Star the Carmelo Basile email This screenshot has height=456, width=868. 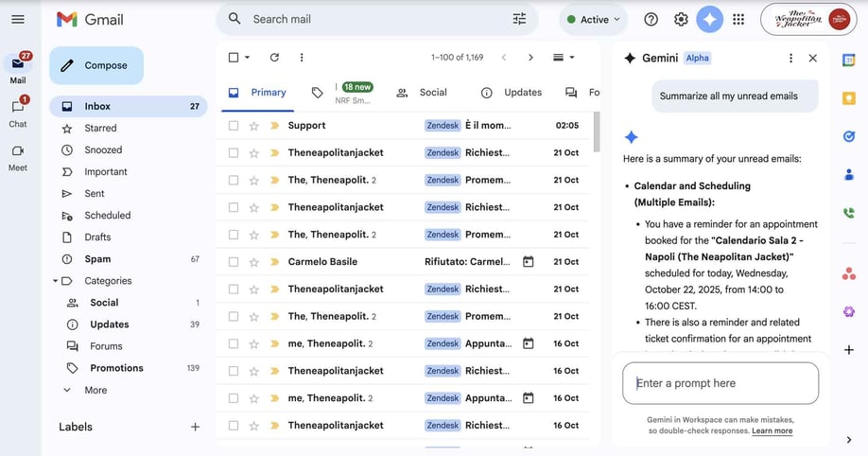pos(254,262)
